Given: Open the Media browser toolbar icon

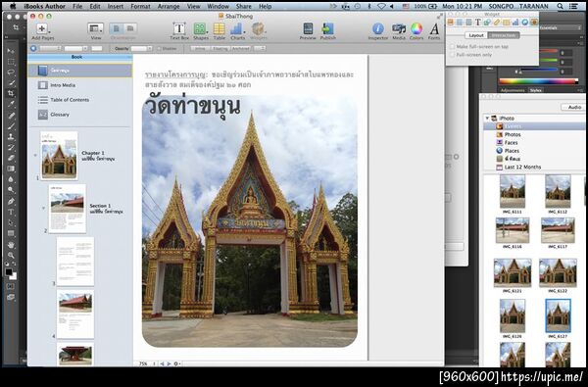Looking at the screenshot, I should point(399,31).
